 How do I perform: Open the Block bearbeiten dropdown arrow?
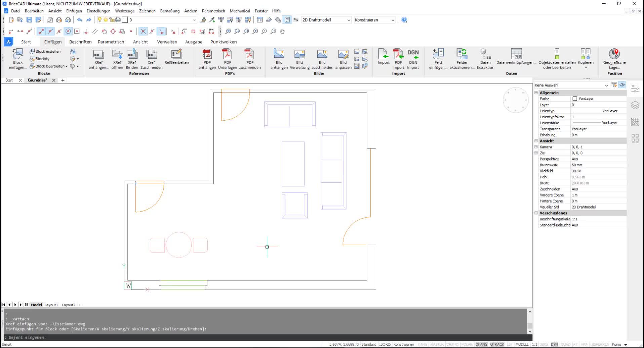[66, 66]
